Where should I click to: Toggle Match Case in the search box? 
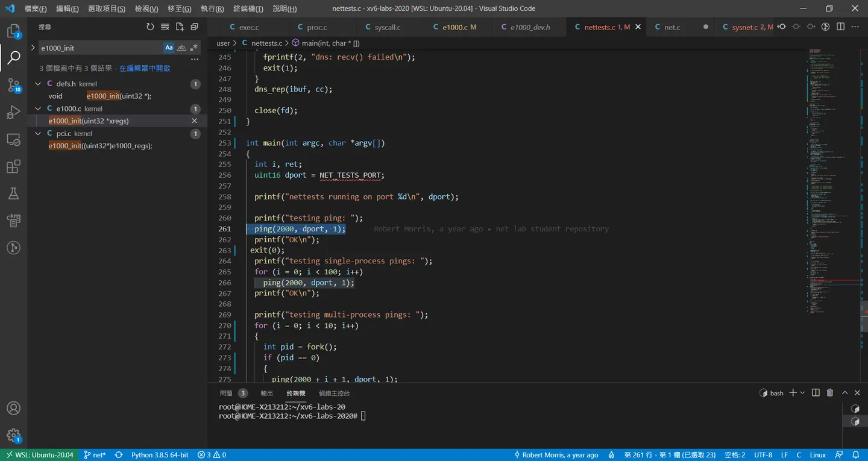click(x=169, y=48)
